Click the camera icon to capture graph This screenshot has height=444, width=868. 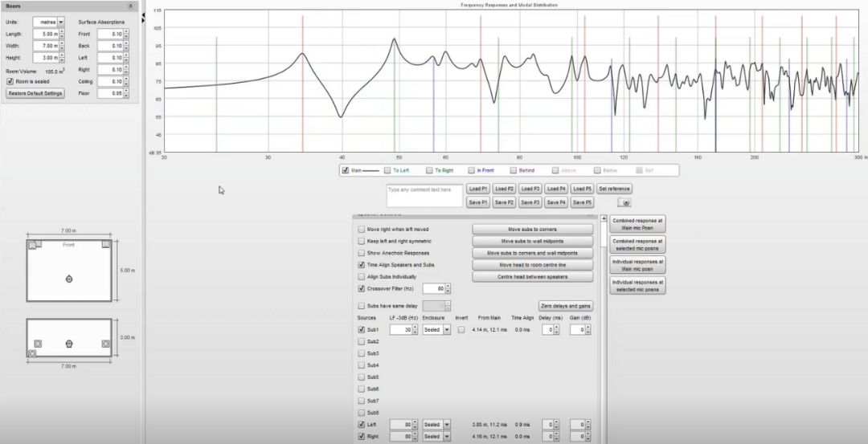pos(624,203)
